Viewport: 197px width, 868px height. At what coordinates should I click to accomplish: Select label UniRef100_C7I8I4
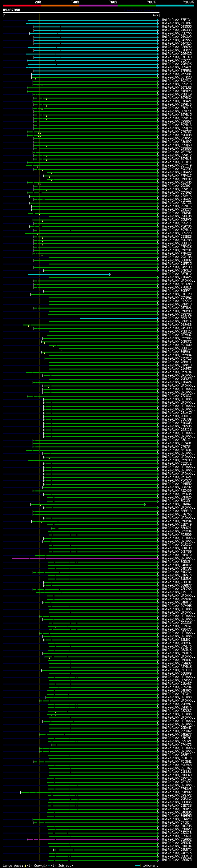[x=177, y=822]
